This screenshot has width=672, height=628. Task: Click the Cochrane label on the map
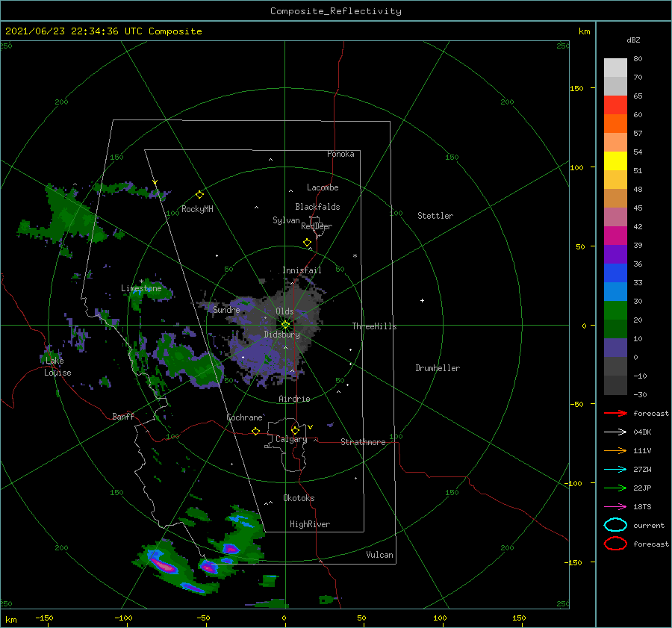tap(244, 417)
